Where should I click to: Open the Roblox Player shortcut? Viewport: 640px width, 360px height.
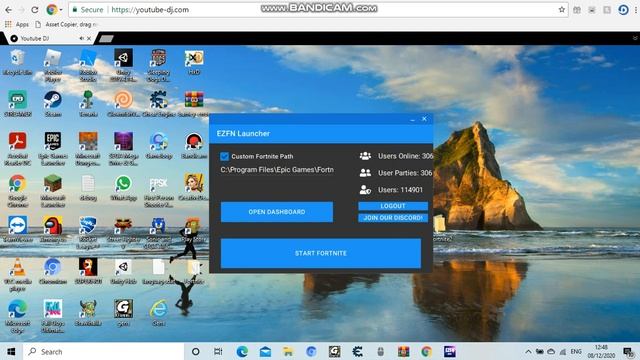[53, 65]
